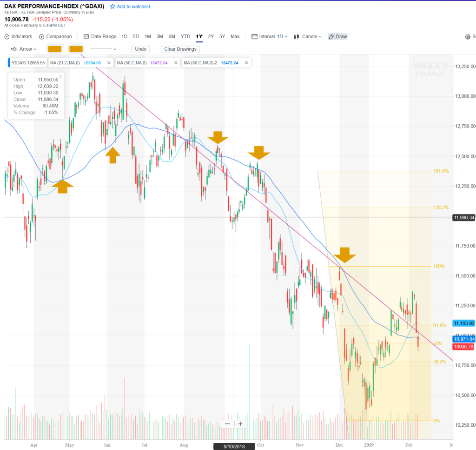Remove the MA (50,C,MA,0)-2 indicator
Viewport: 476px width, 450px height.
(246, 63)
